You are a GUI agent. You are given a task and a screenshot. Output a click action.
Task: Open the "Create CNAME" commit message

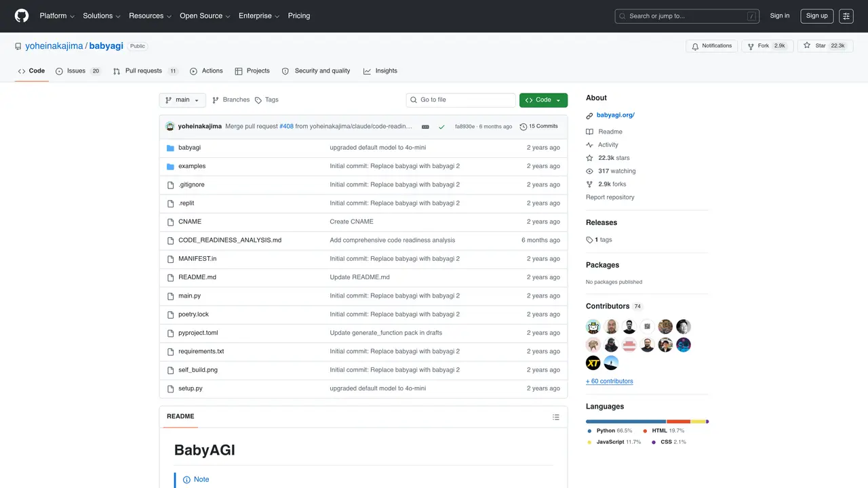pos(351,222)
